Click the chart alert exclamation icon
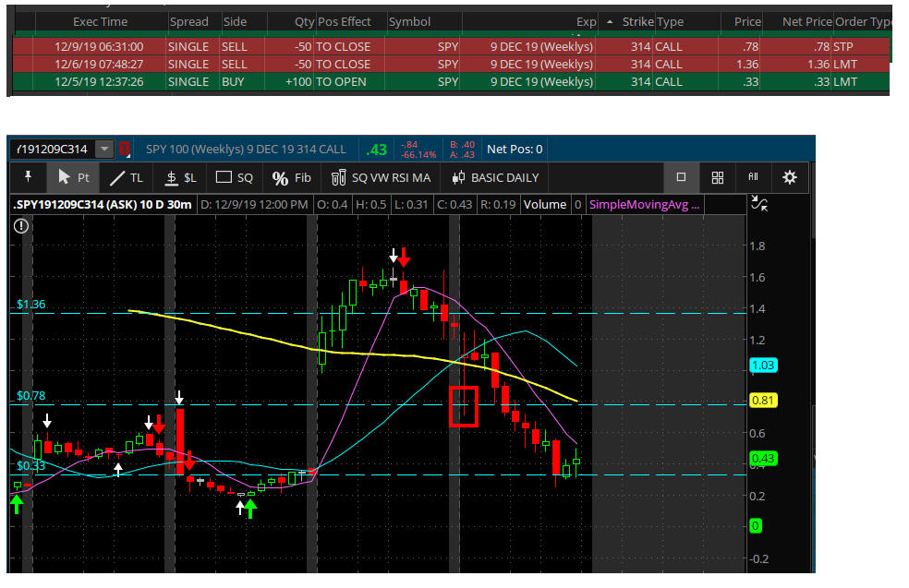The height and width of the screenshot is (588, 909). 21,226
